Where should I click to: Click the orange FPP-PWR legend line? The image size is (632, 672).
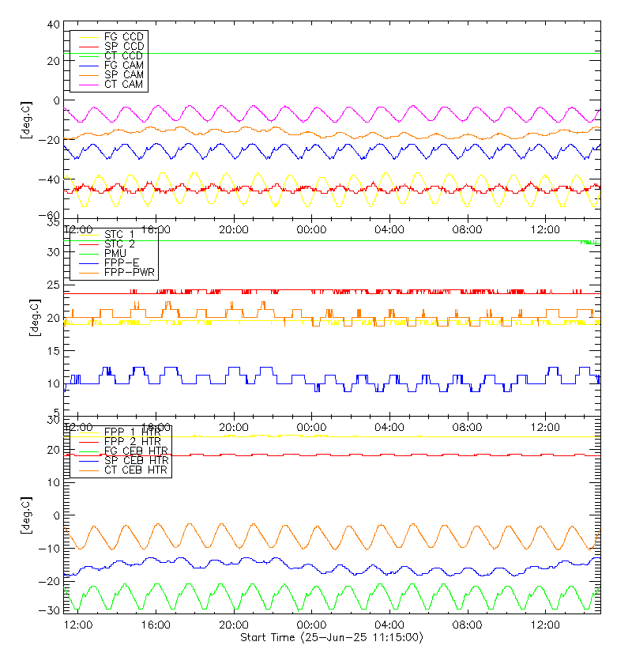[x=88, y=273]
